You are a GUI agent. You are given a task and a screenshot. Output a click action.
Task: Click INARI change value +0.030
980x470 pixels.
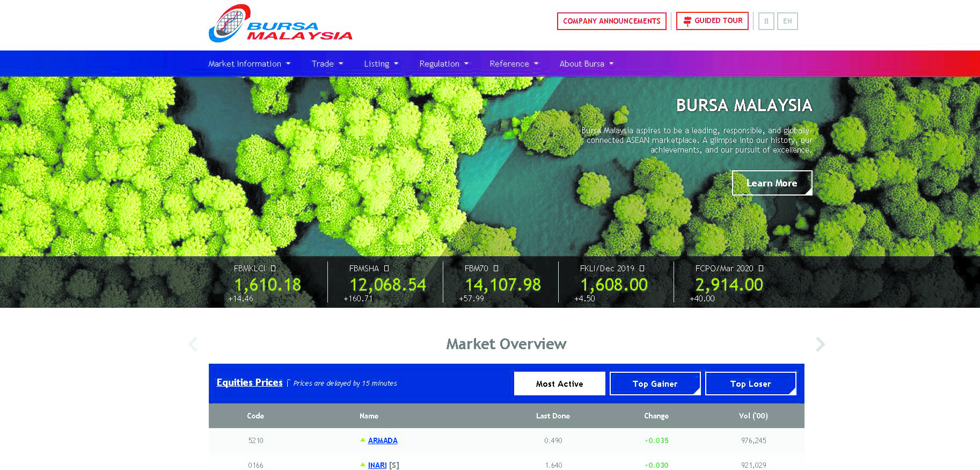(x=656, y=465)
